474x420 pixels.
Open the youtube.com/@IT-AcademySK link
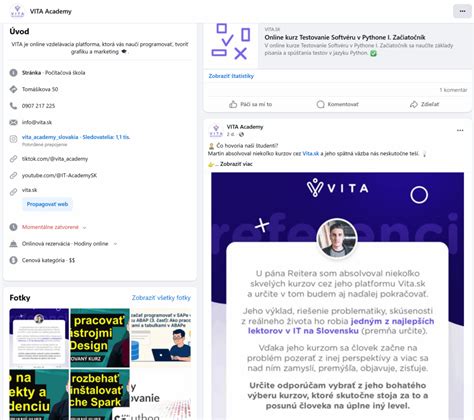59,175
